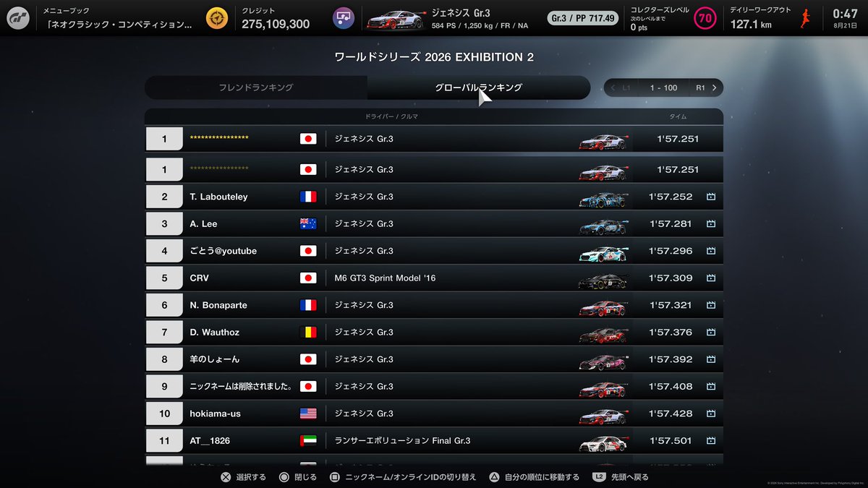Click the 0:47 clock display
The image size is (868, 488).
845,14
